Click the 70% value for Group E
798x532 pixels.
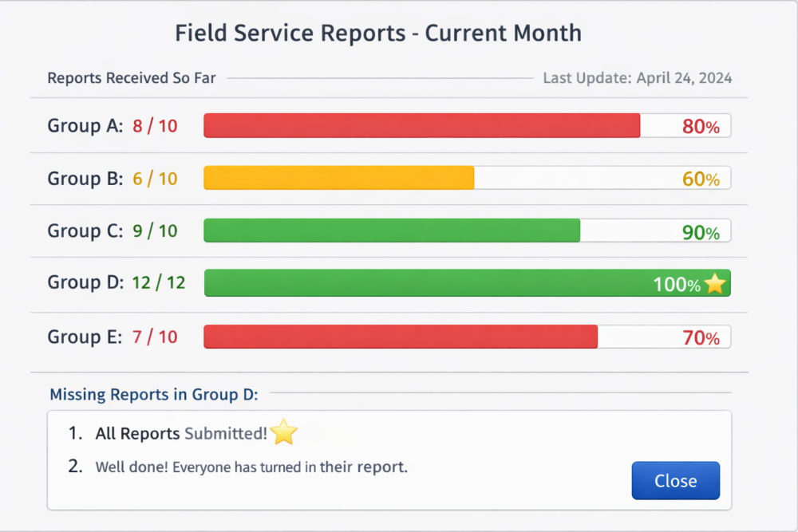[x=701, y=338]
